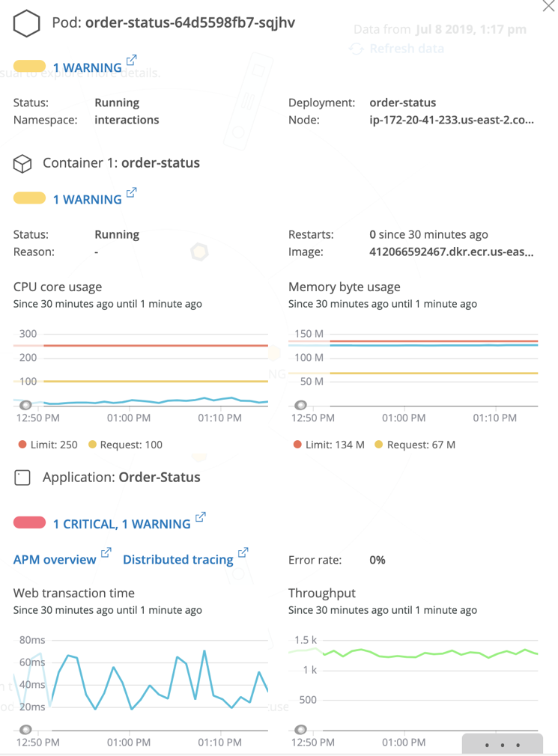
Task: Click external icon beside APM overview
Action: click(106, 552)
